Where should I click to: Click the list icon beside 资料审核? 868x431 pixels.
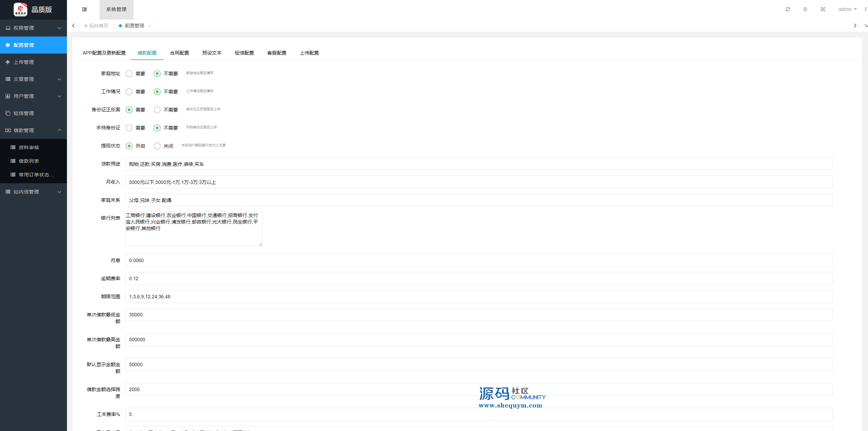[x=13, y=147]
